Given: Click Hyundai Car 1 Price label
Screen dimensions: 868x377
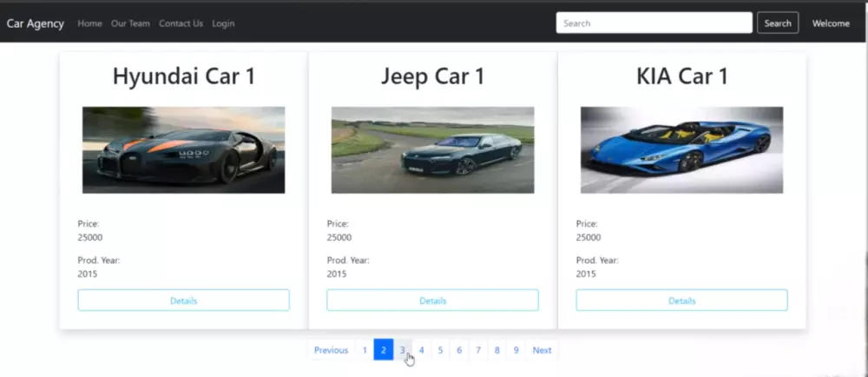Looking at the screenshot, I should 89,223.
